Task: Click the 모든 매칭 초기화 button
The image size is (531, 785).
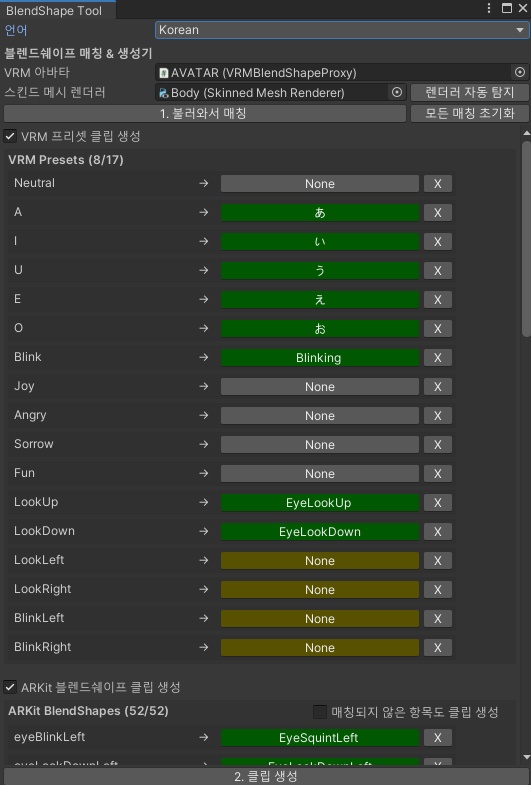Action: (x=469, y=114)
